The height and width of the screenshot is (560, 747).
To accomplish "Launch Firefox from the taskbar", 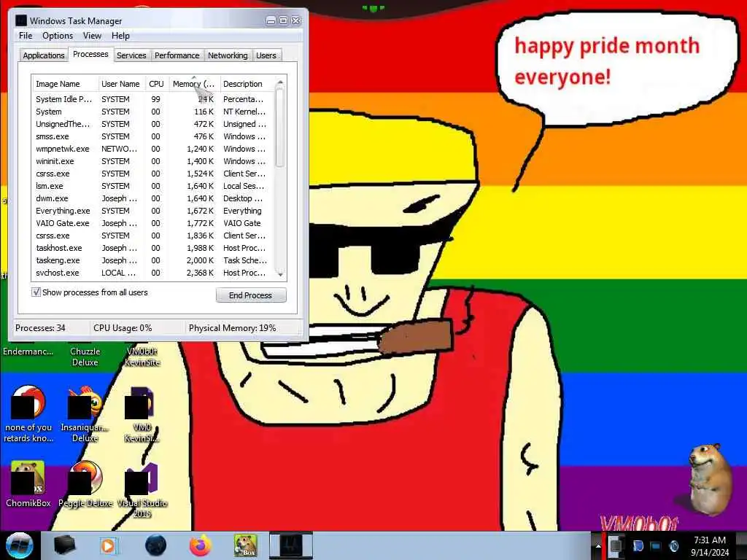I will [x=201, y=545].
